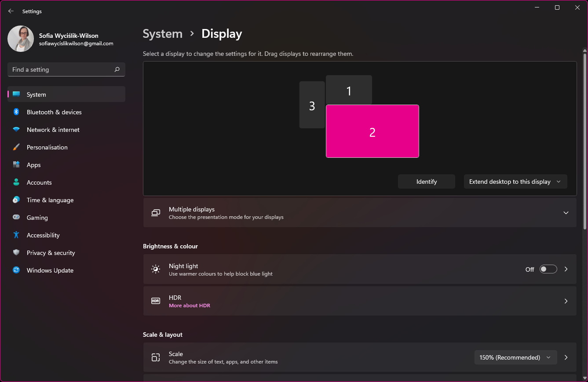Open Bluetooth & devices settings
The image size is (588, 382).
[16, 112]
